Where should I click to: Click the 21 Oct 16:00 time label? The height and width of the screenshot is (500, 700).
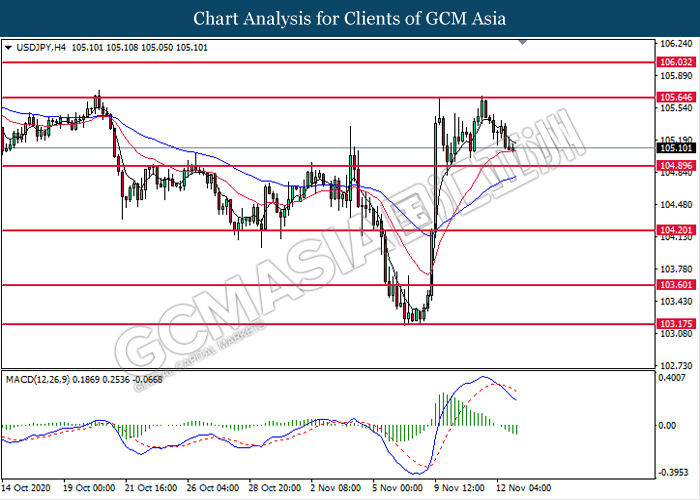(150, 488)
